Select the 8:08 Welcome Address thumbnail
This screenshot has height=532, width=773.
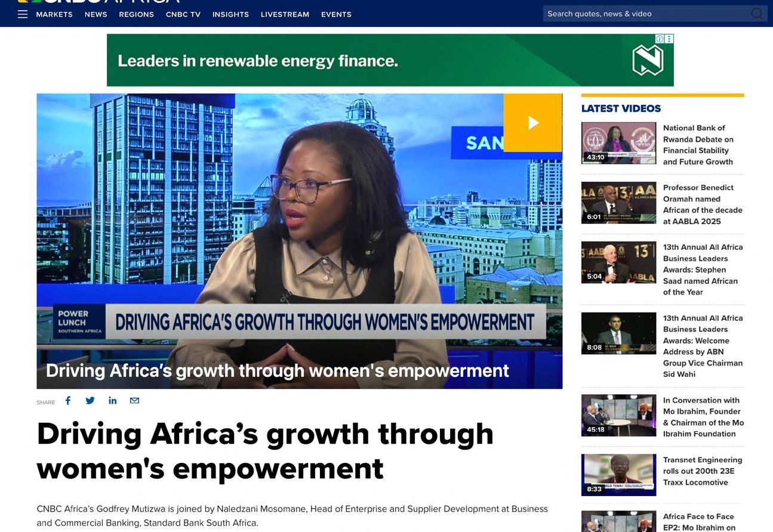pos(618,333)
